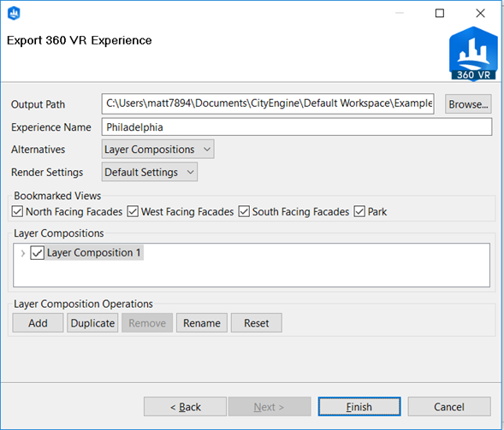Click the Experience Name field
The width and height of the screenshot is (504, 430).
[297, 127]
